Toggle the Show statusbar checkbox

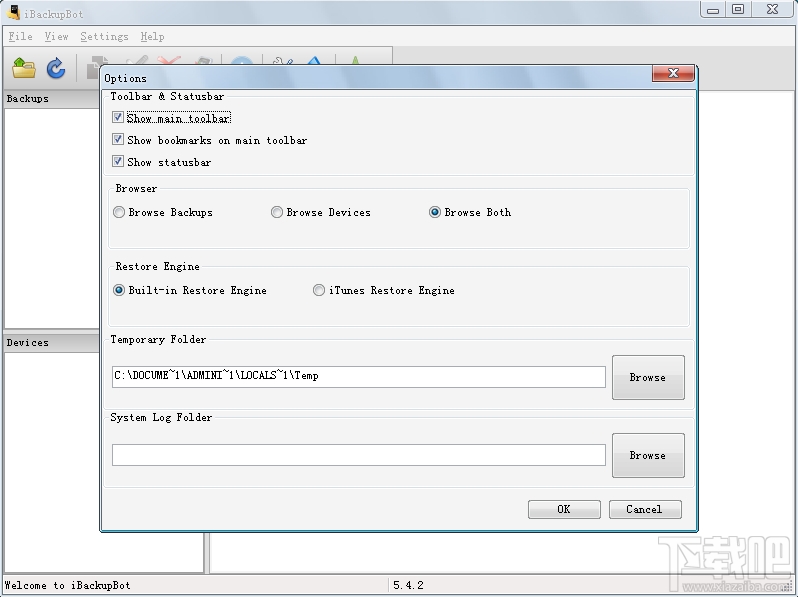click(x=118, y=161)
